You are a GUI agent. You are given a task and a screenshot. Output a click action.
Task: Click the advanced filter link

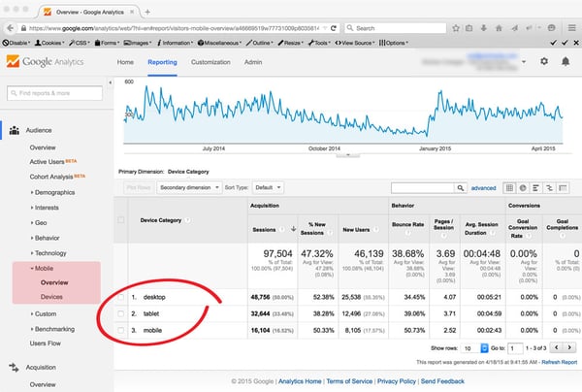(484, 188)
